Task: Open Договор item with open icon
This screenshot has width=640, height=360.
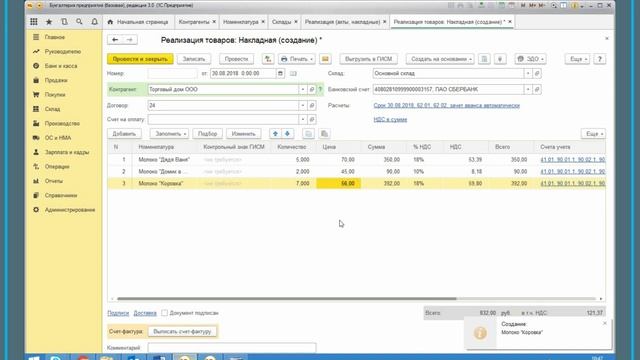Action: 312,105
